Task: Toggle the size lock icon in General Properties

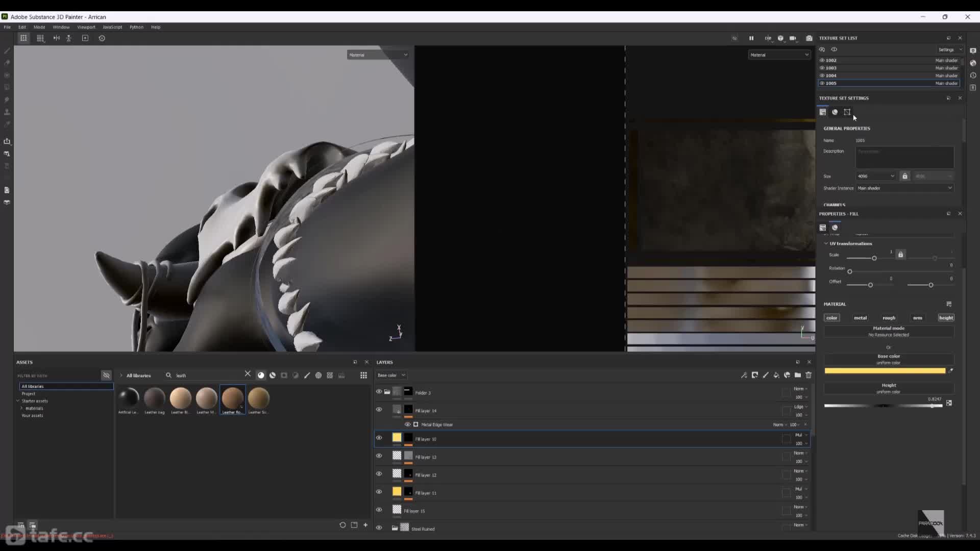Action: pos(905,176)
